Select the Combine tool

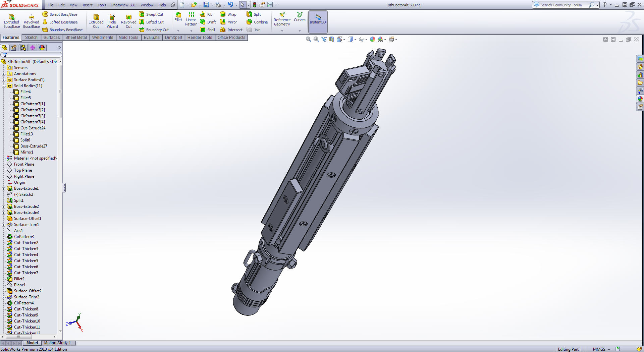[x=257, y=22]
